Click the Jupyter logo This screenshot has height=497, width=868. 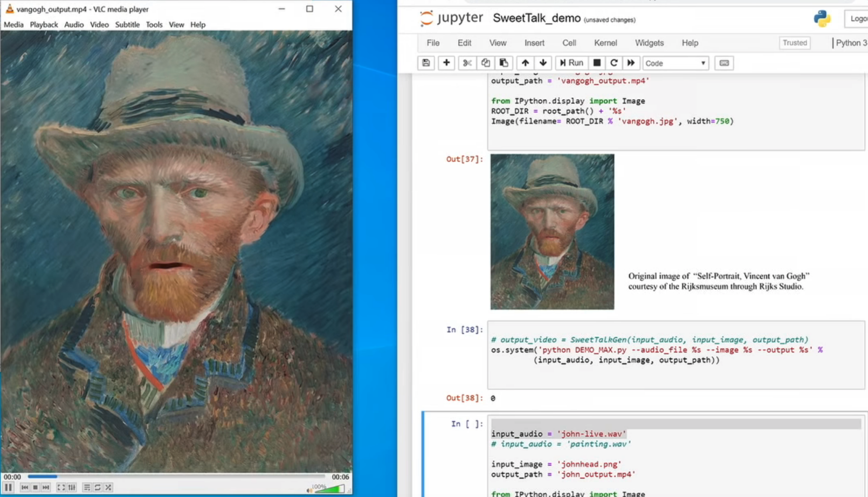pos(451,18)
